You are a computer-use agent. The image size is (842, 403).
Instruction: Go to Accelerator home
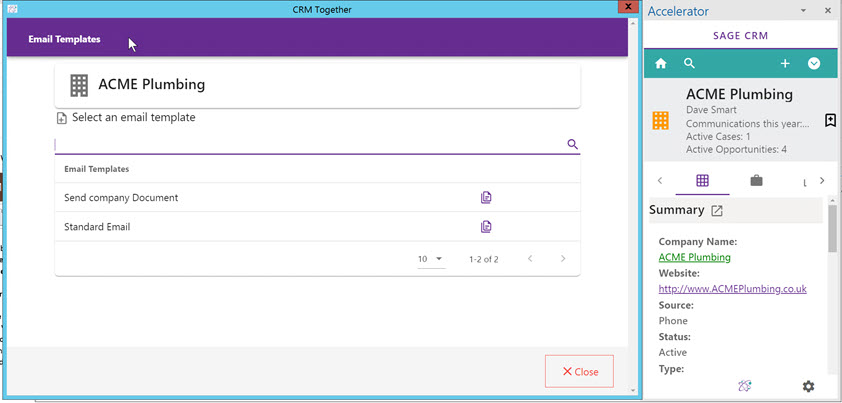point(660,63)
